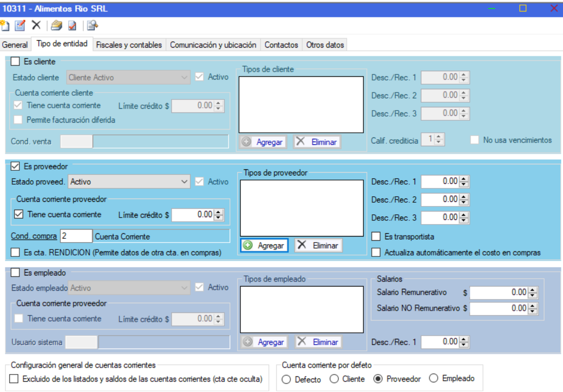Click the delete X toolbar icon

[x=36, y=25]
